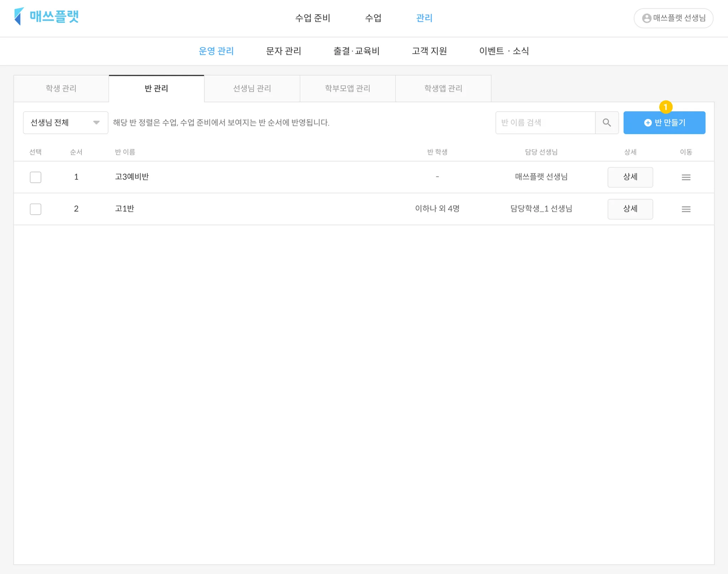The image size is (728, 574).
Task: Open 상세 for 고3예비반
Action: [630, 177]
